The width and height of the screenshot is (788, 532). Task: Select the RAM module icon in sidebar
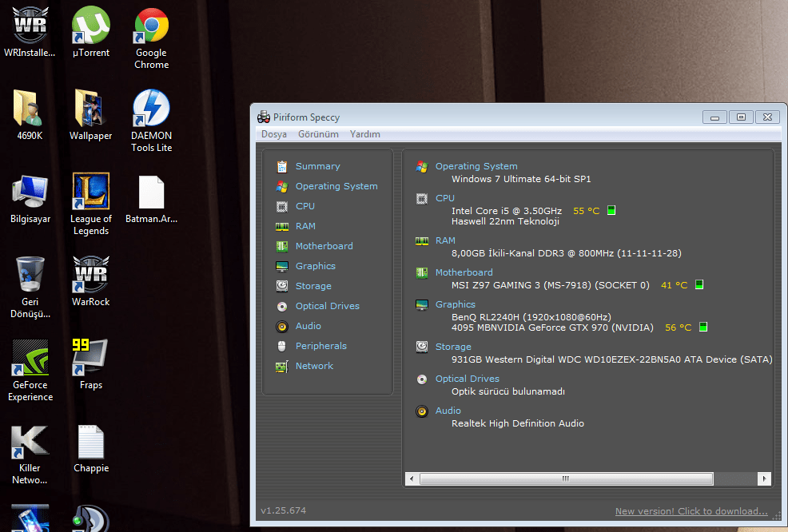pyautogui.click(x=282, y=227)
